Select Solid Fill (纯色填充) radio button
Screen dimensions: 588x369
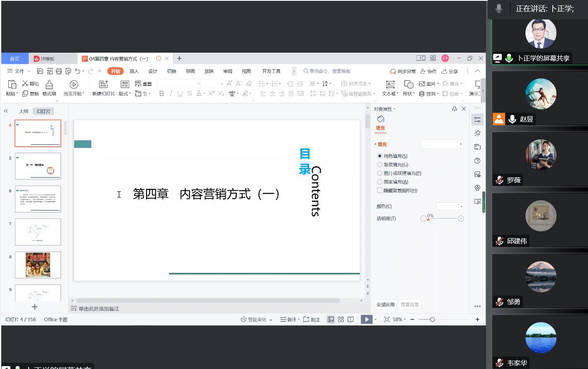click(x=380, y=156)
